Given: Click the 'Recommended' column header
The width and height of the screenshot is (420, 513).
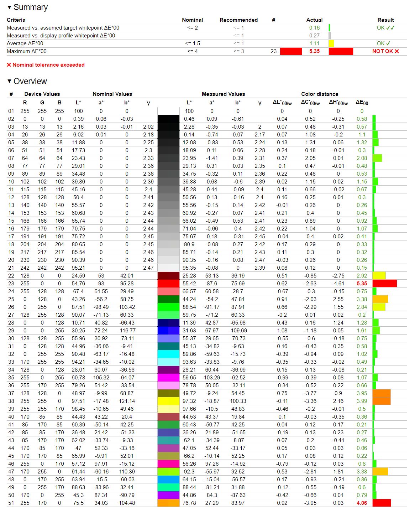Looking at the screenshot, I should click(x=238, y=20).
